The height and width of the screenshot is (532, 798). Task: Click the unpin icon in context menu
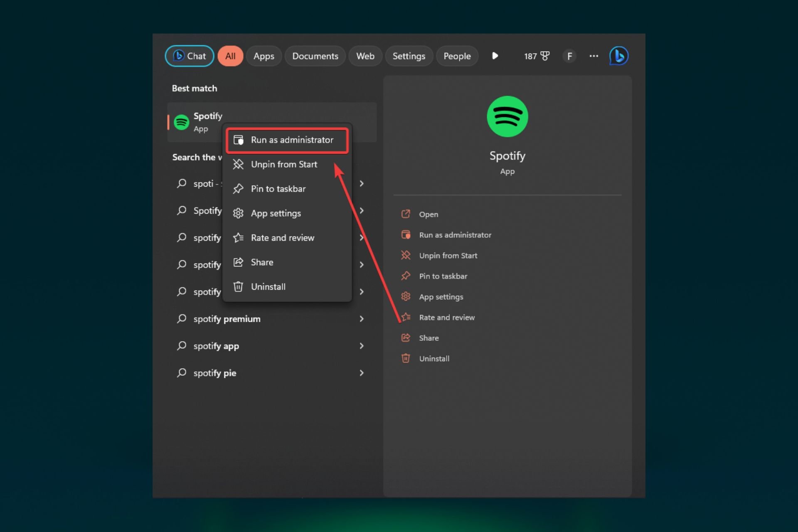[238, 164]
